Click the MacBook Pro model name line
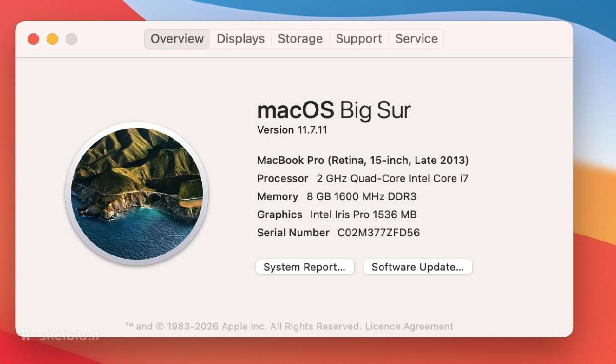This screenshot has width=616, height=364. 363,161
